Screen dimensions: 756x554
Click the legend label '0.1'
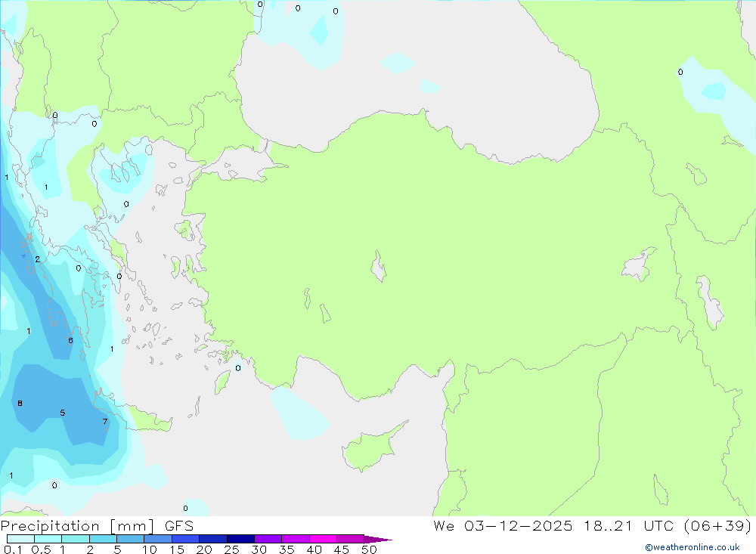[x=13, y=549]
